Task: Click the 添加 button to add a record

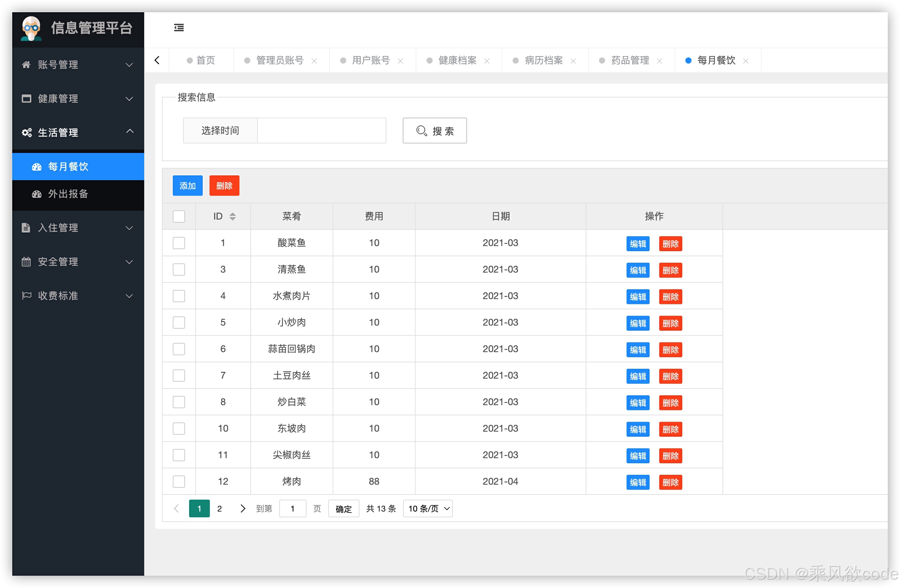Action: pyautogui.click(x=187, y=186)
